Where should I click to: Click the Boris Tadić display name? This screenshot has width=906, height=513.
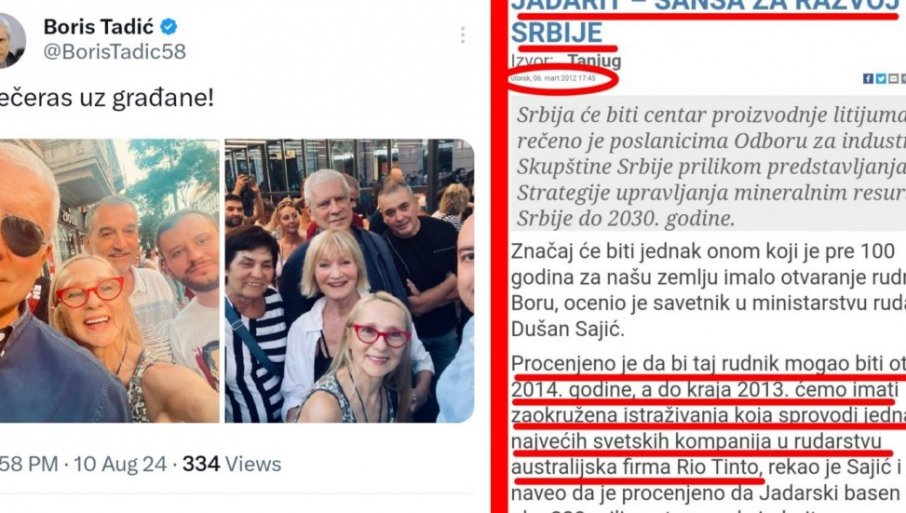(99, 27)
